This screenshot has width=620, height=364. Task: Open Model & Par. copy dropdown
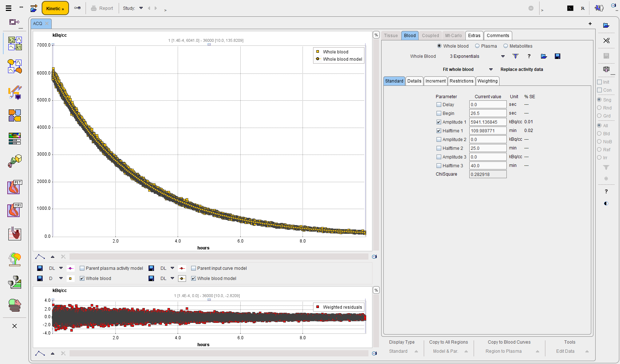(450, 351)
